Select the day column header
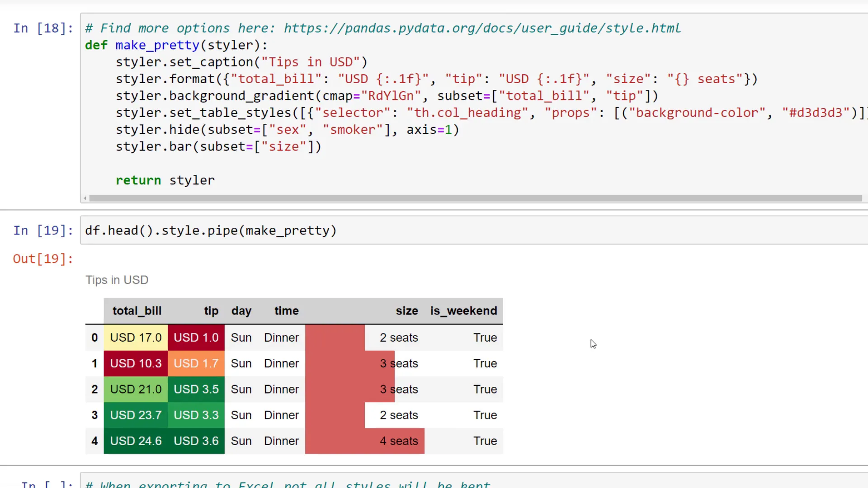868x488 pixels. point(241,311)
